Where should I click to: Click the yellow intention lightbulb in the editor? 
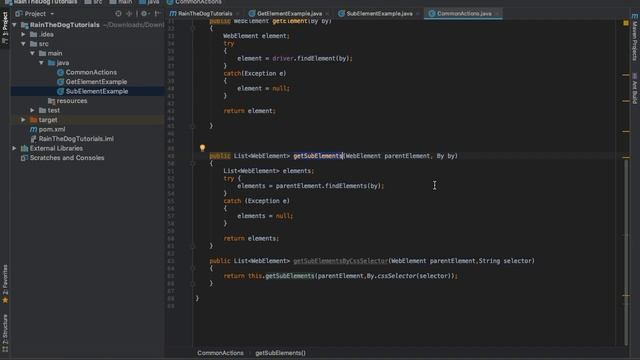tap(202, 148)
